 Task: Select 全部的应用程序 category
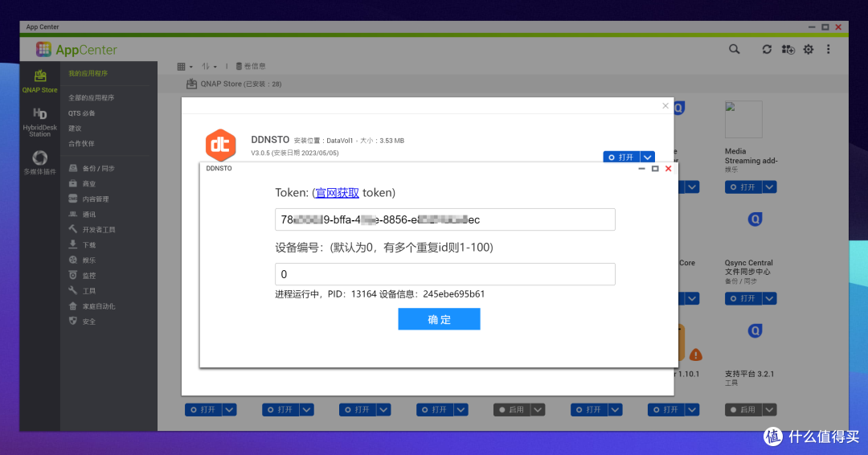[92, 97]
